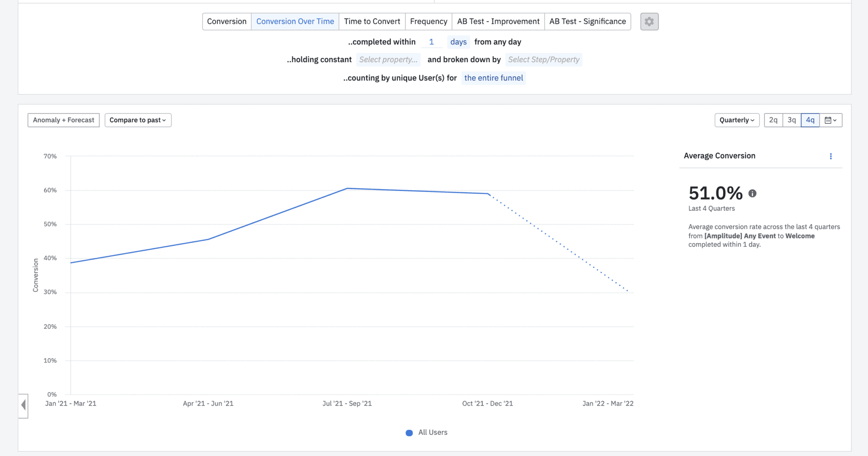Open the Frequency tab

pyautogui.click(x=428, y=21)
